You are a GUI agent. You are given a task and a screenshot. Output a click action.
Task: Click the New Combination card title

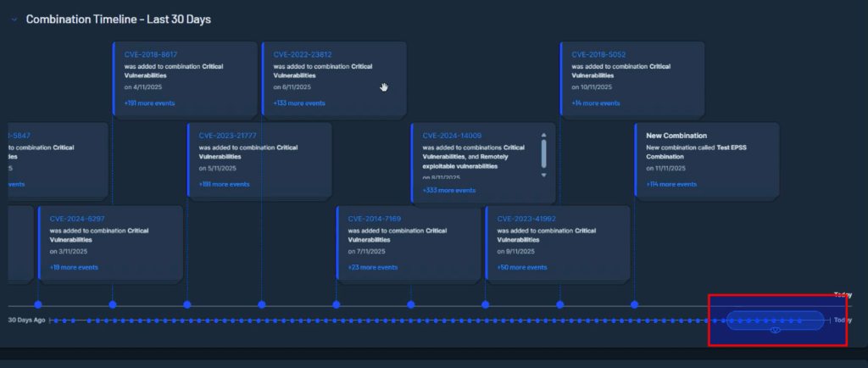[x=676, y=136]
